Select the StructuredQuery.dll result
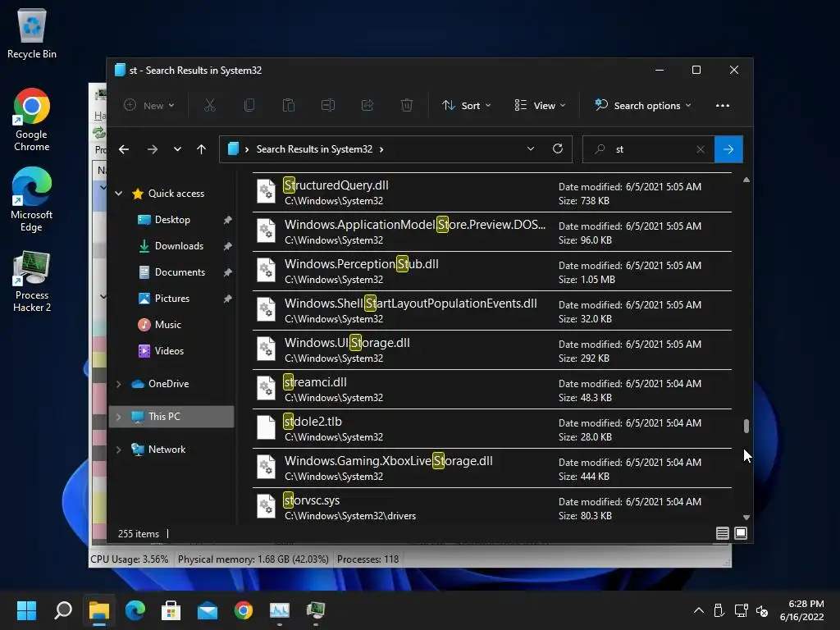 [492, 192]
